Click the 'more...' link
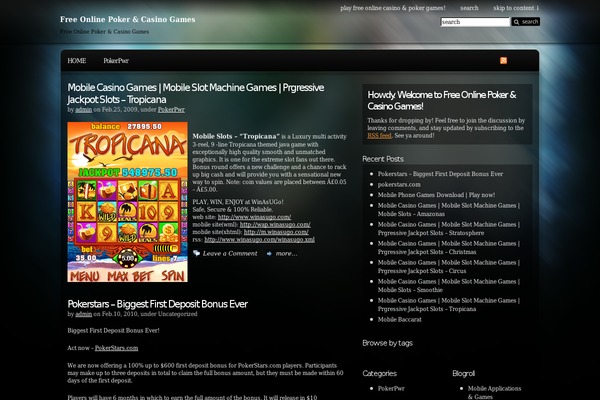This screenshot has height=400, width=600. tap(286, 253)
